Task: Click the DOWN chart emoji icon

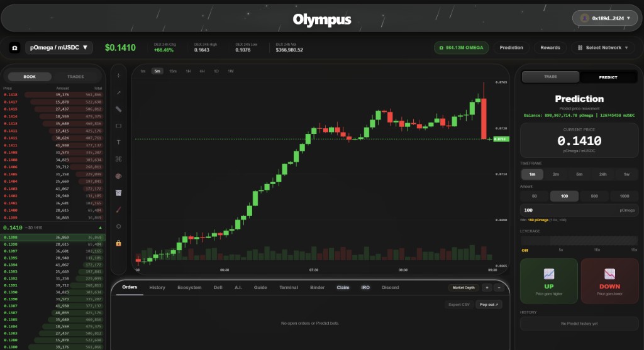Action: [x=609, y=274]
